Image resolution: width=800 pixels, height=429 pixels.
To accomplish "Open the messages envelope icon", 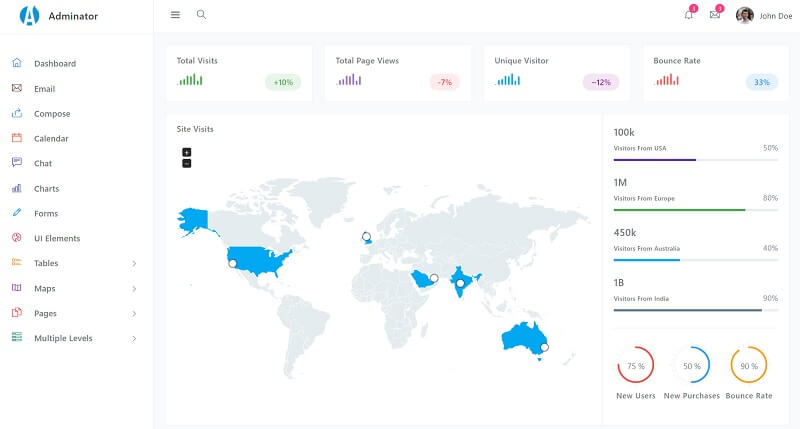I will (715, 15).
